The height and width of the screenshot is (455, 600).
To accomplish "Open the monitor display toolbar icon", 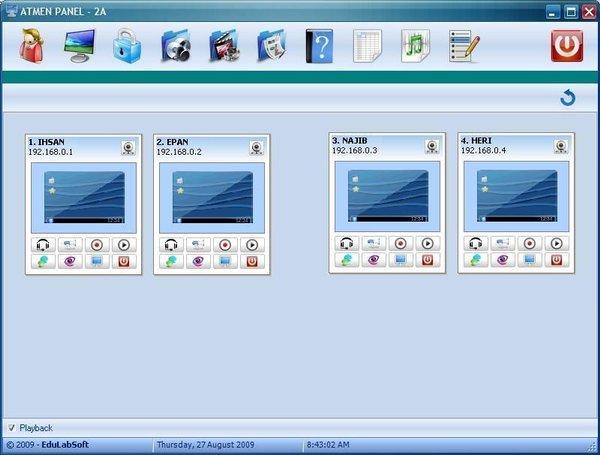I will [x=78, y=46].
